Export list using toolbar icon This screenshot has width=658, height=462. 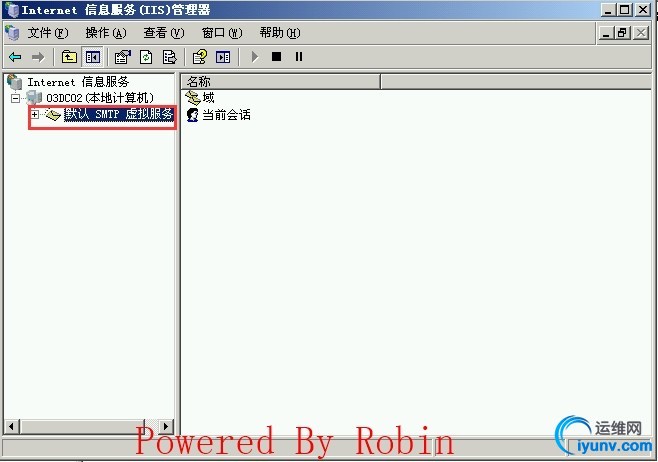point(170,57)
